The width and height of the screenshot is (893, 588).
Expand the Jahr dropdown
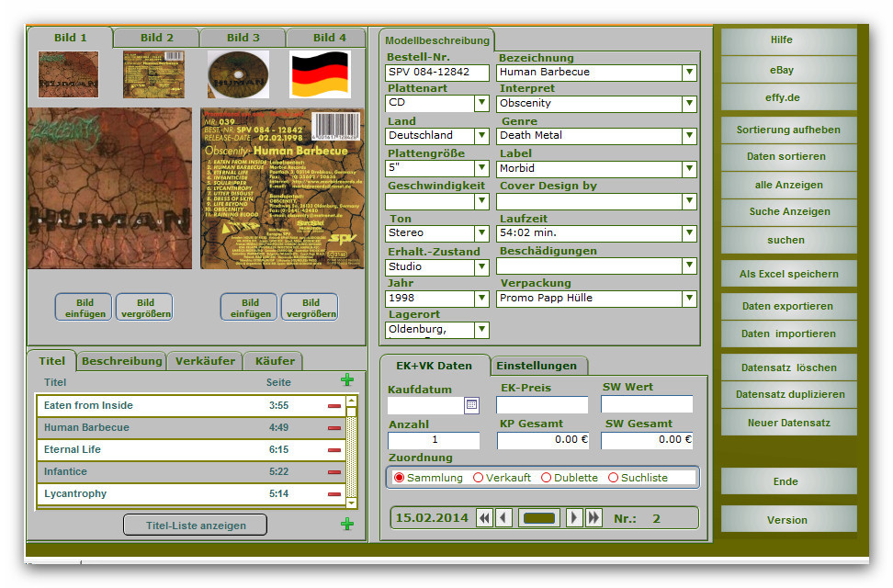pyautogui.click(x=481, y=298)
